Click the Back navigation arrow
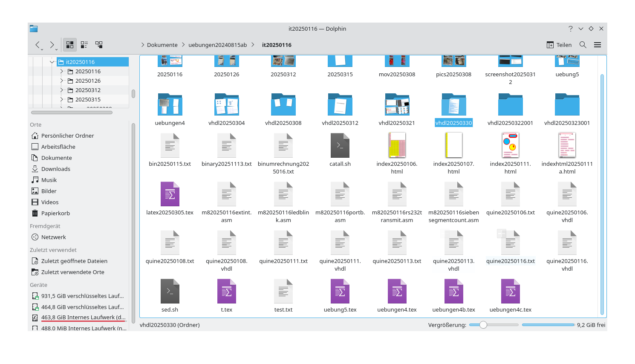Image resolution: width=635 pixels, height=364 pixels. click(38, 45)
